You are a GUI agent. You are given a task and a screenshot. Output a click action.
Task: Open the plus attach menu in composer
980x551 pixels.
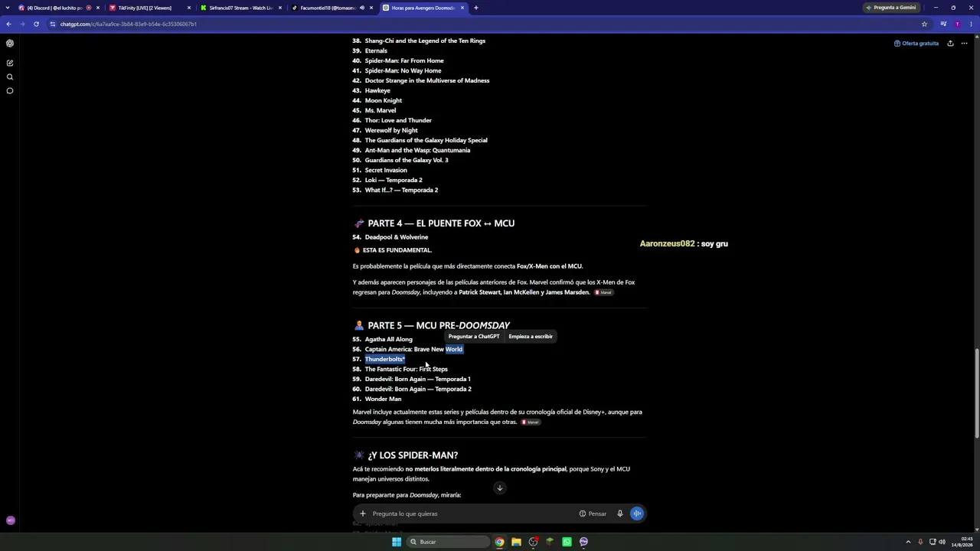pos(363,514)
